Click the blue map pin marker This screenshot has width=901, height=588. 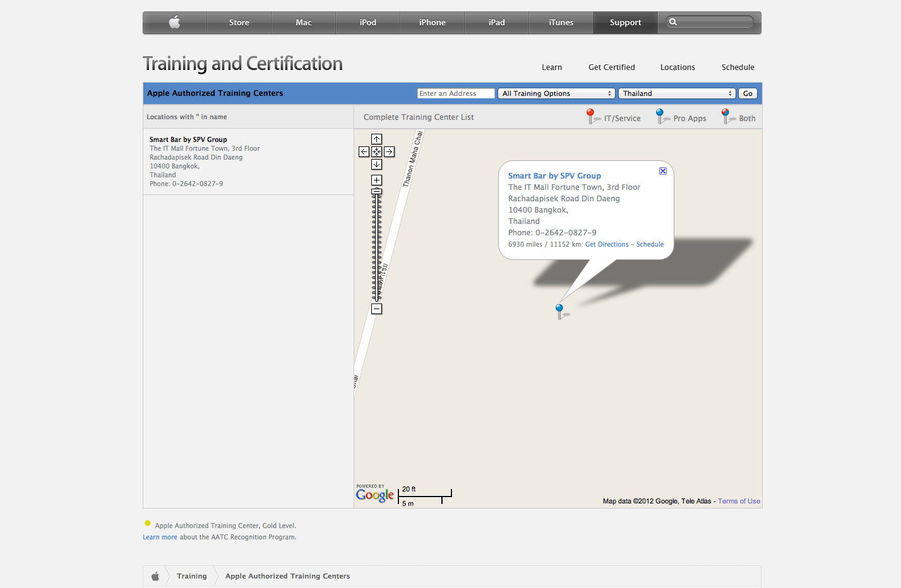coord(559,311)
